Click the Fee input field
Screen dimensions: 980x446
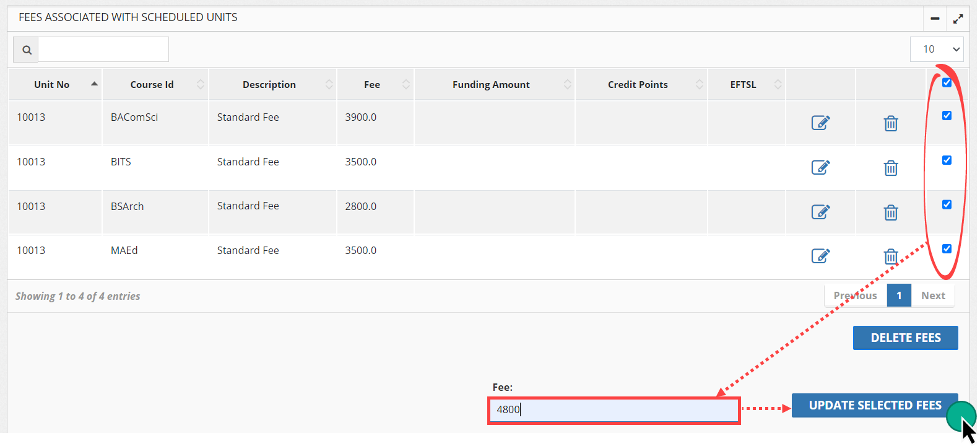pyautogui.click(x=614, y=410)
